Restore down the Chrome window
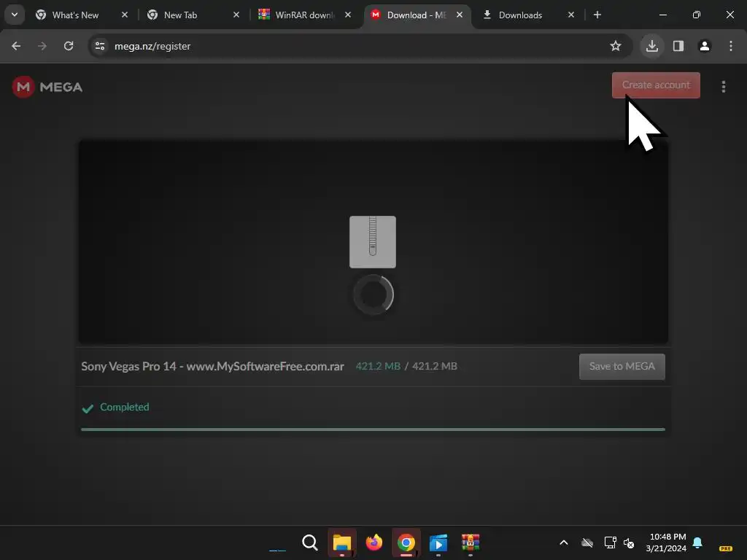Screen dimensions: 747x560 (697, 15)
